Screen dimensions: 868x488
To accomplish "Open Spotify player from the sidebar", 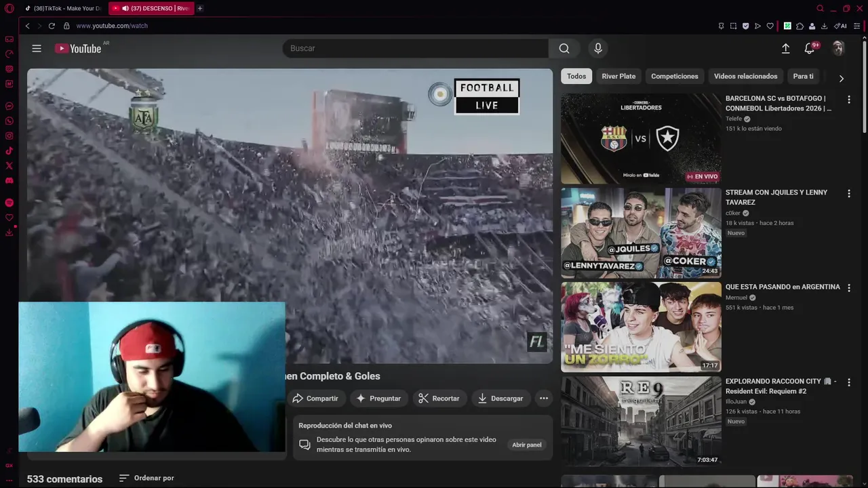I will point(9,203).
